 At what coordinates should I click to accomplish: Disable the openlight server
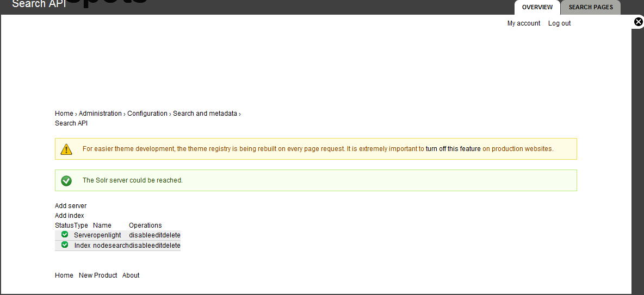pyautogui.click(x=140, y=235)
